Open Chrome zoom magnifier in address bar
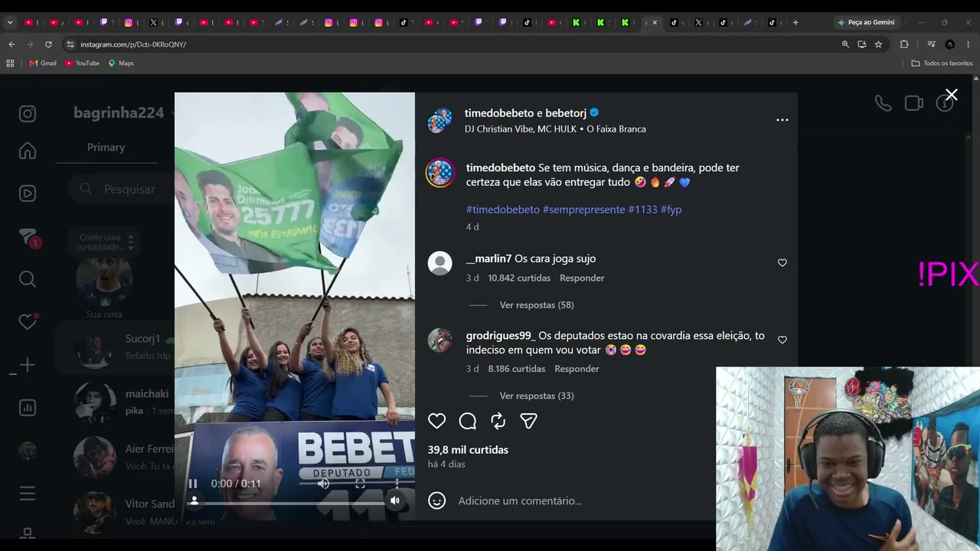 coord(845,44)
